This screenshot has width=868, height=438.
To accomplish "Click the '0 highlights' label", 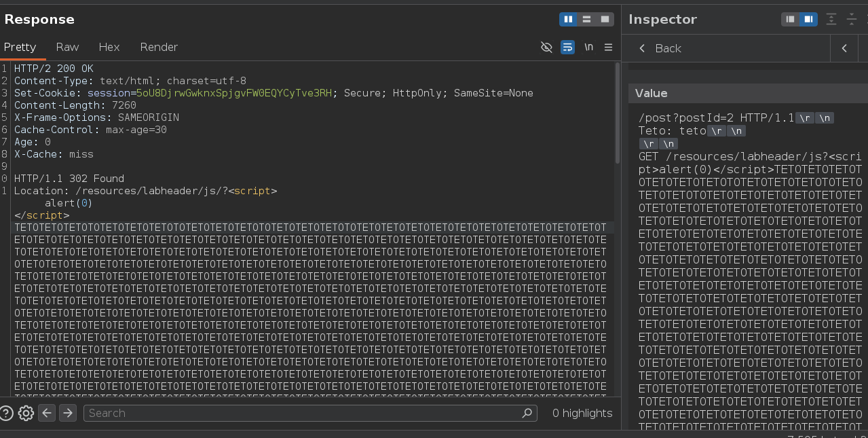I will pyautogui.click(x=582, y=413).
